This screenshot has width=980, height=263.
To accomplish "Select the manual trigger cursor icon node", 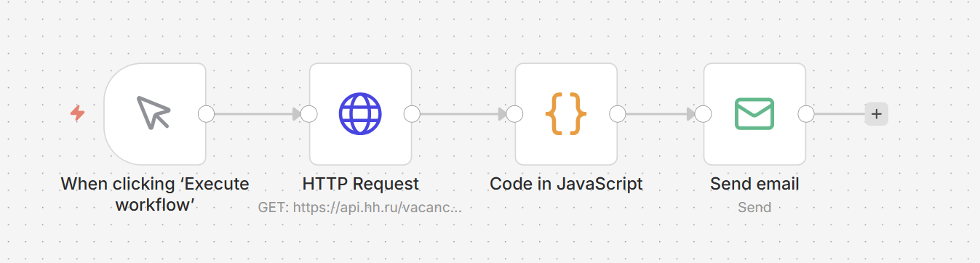I will [154, 114].
